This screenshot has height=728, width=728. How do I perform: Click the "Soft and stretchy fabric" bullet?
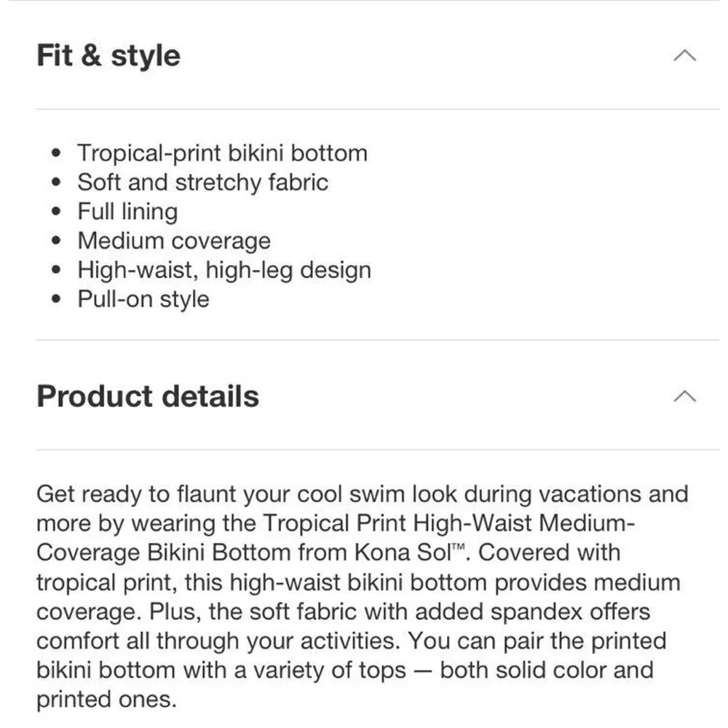tap(203, 182)
